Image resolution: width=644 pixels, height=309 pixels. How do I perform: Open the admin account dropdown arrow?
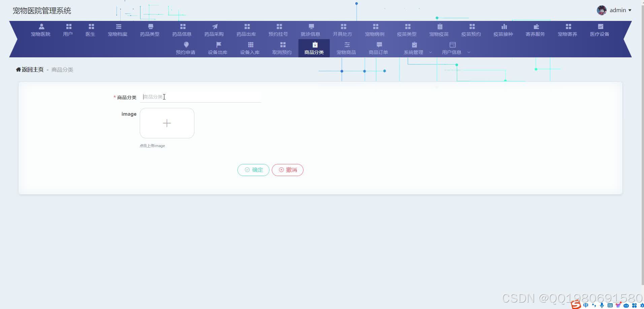(630, 10)
